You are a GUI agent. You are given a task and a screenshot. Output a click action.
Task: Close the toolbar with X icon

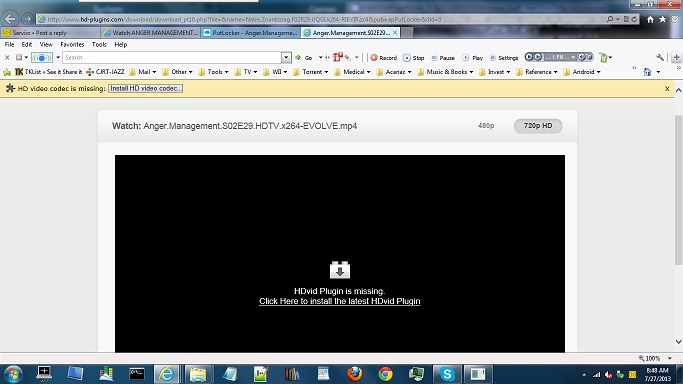point(7,57)
